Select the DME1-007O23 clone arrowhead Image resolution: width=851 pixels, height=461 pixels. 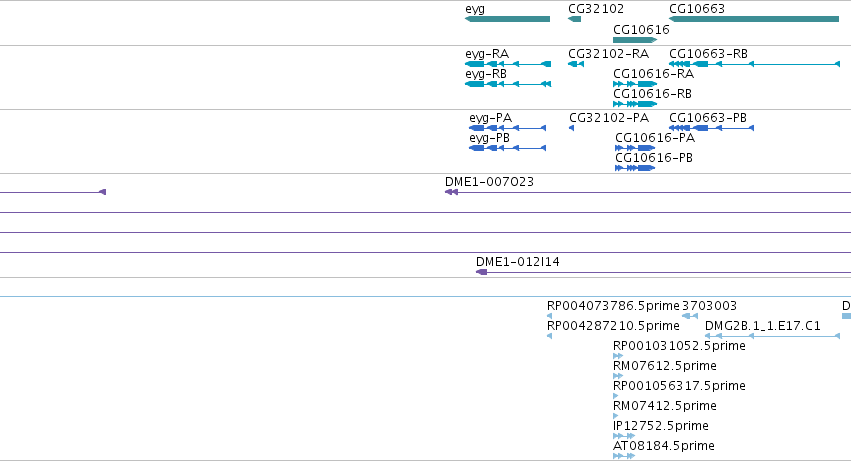(x=452, y=192)
